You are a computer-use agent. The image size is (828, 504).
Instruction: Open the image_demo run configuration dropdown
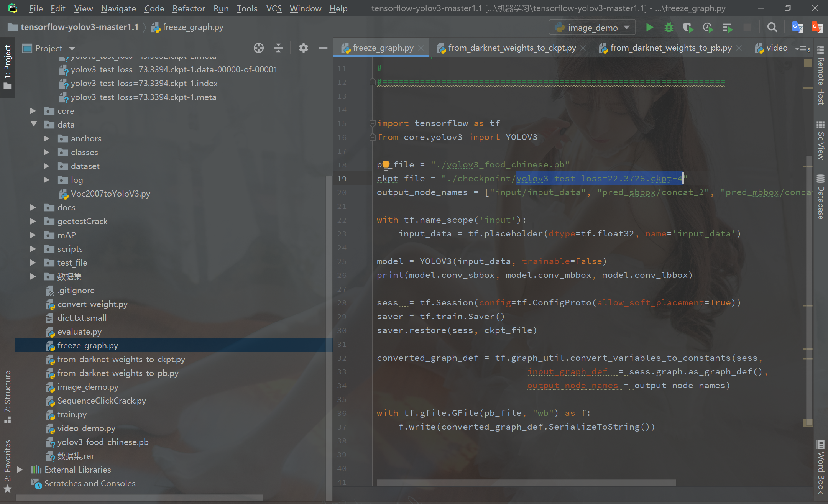click(592, 28)
